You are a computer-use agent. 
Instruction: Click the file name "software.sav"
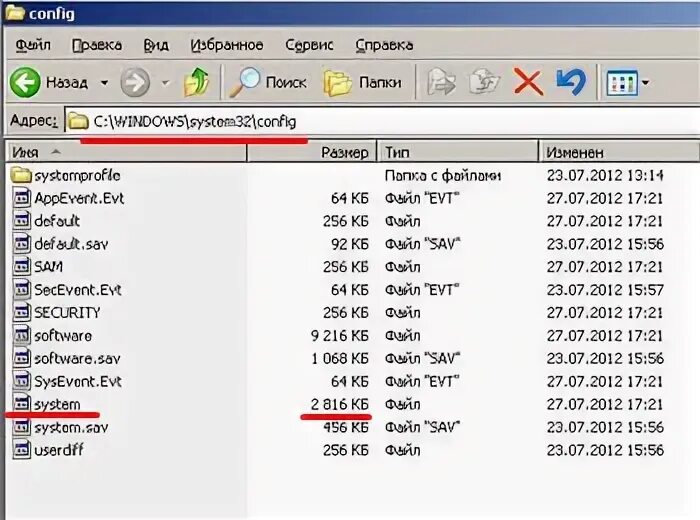point(77,359)
